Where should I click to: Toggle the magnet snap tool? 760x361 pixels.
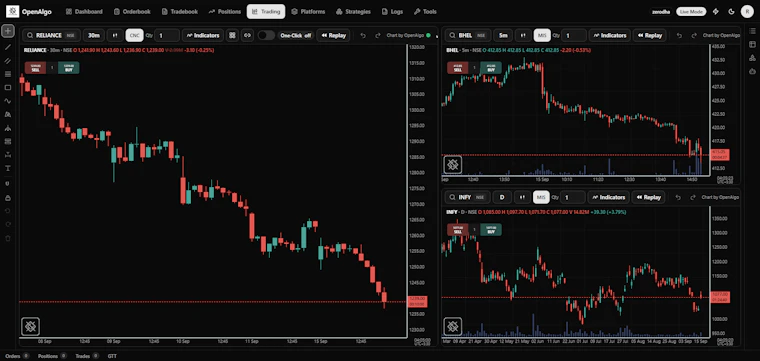point(8,184)
